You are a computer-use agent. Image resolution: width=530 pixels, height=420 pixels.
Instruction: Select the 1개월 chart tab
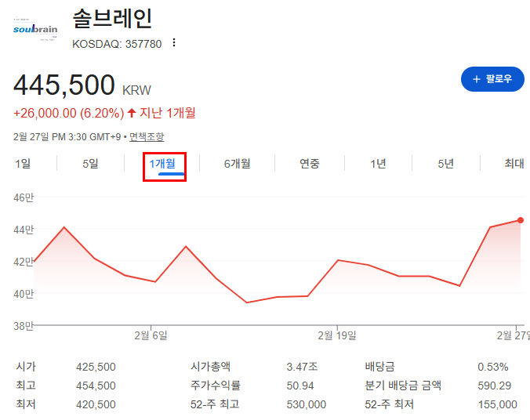pyautogui.click(x=162, y=164)
